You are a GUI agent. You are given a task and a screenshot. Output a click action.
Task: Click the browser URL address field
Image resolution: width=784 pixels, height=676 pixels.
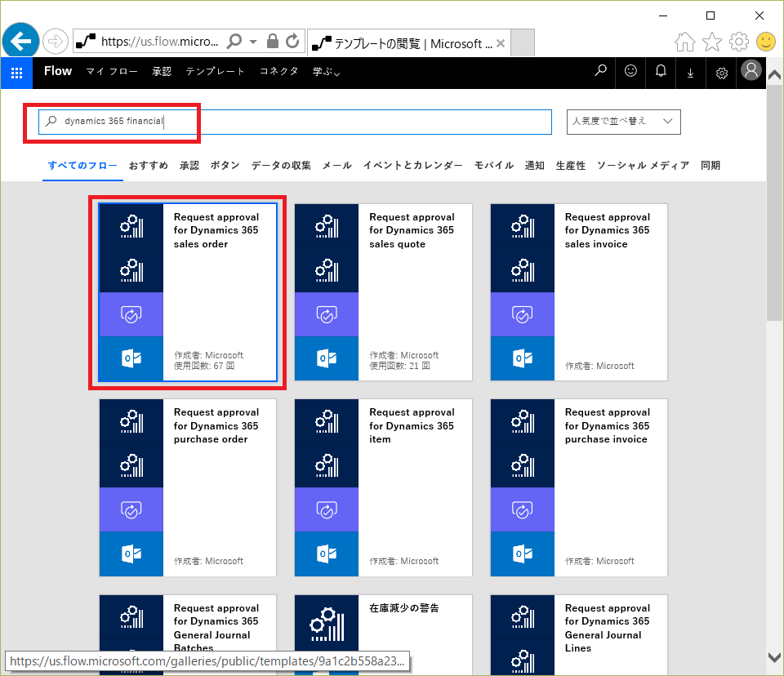coord(159,42)
